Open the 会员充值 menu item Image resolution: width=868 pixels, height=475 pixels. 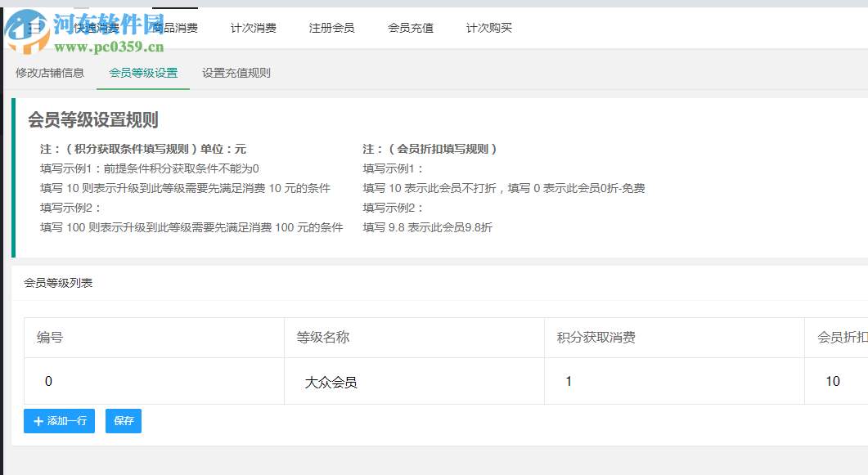point(410,27)
